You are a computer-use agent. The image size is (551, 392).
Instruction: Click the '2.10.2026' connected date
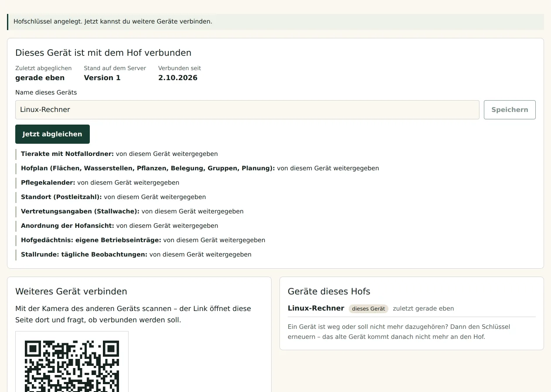coord(178,78)
